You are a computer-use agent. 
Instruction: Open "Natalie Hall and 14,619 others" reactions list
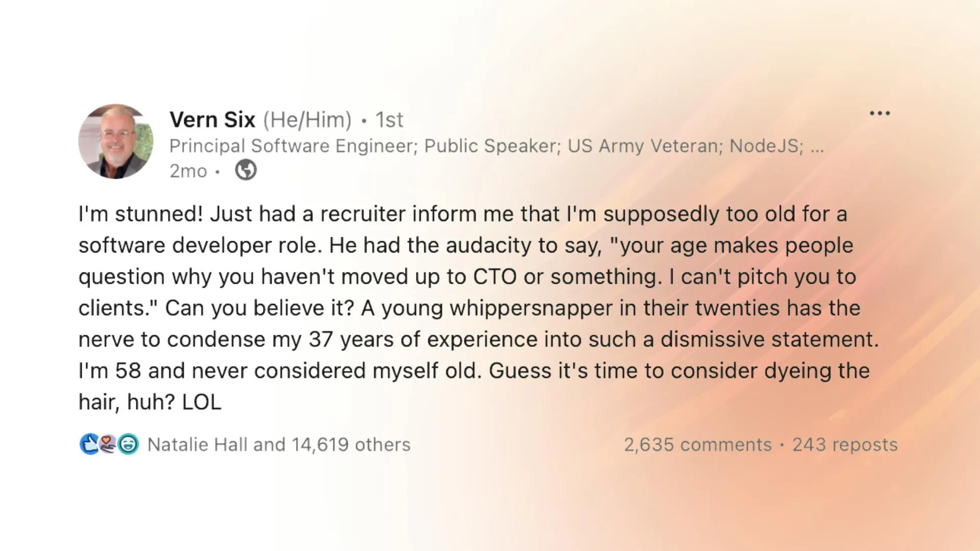[x=279, y=445]
